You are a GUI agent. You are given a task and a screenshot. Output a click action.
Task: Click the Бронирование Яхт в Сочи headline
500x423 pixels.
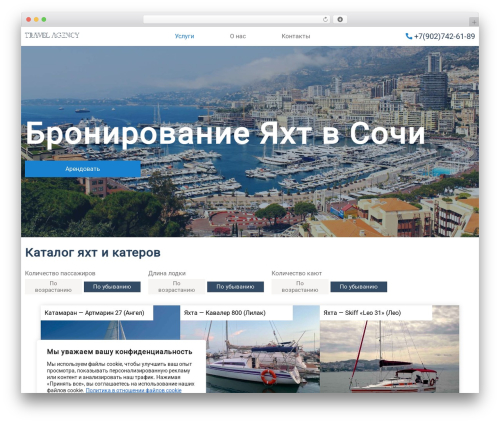[225, 133]
